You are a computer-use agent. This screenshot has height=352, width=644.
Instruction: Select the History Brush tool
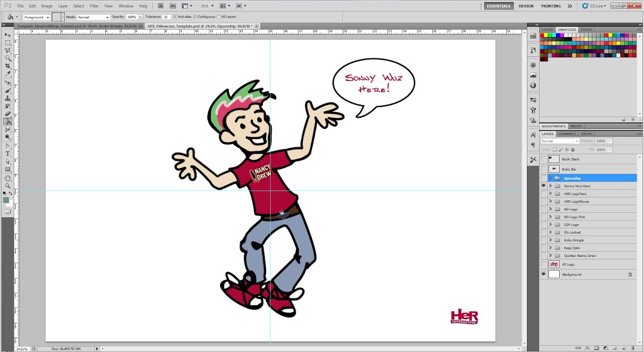[8, 106]
